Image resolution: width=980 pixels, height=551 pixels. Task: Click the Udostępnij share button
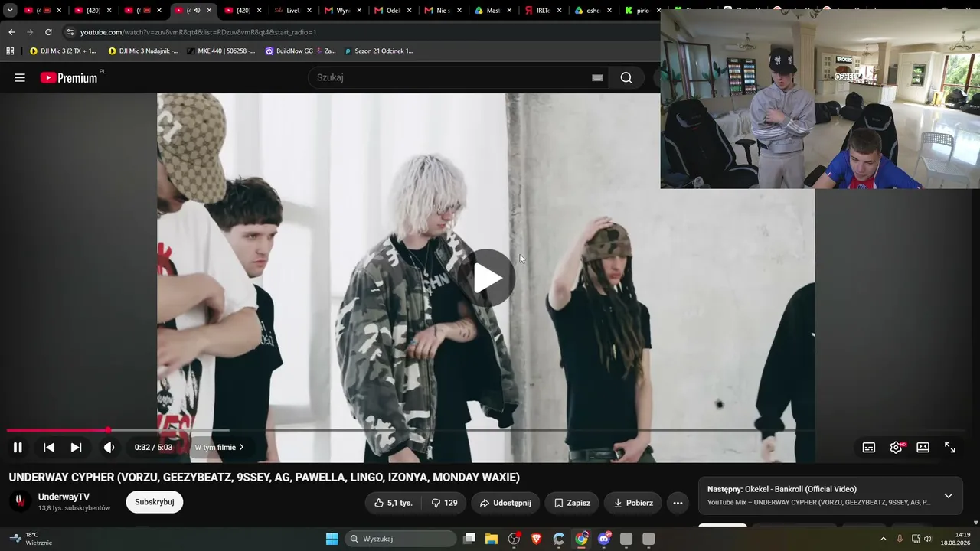505,503
